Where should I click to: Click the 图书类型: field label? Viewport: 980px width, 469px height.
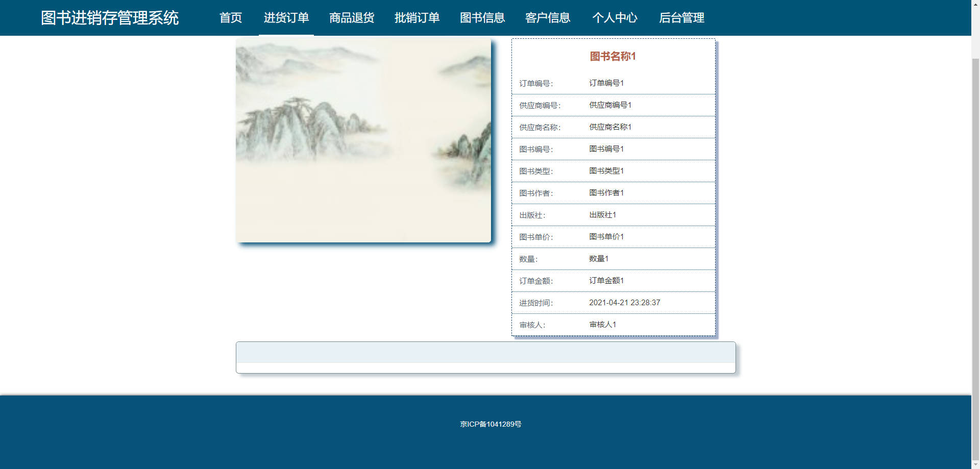[536, 171]
